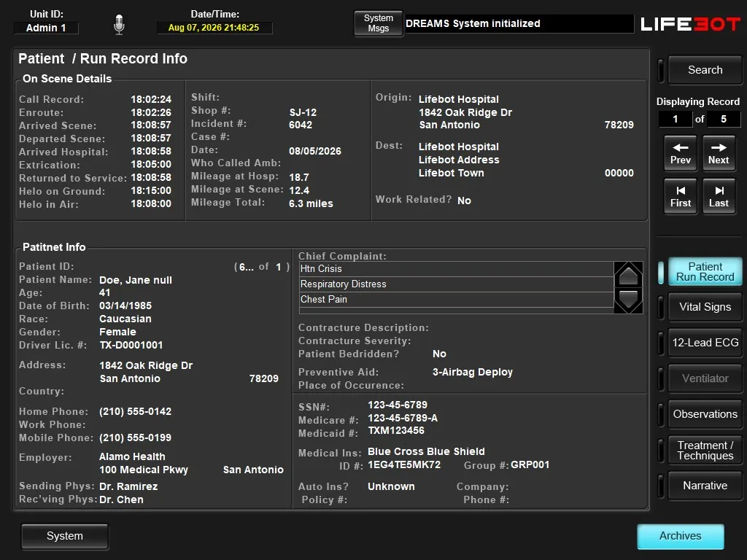
Task: Click the Mileage Total 6.3 miles
Action: click(311, 203)
